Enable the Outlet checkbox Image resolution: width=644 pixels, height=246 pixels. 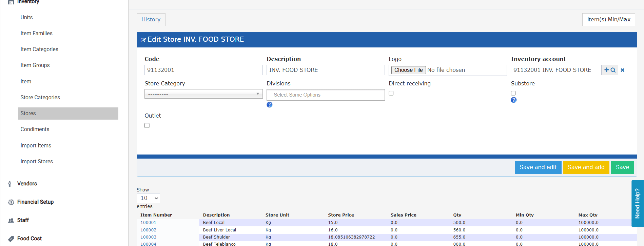pos(147,125)
